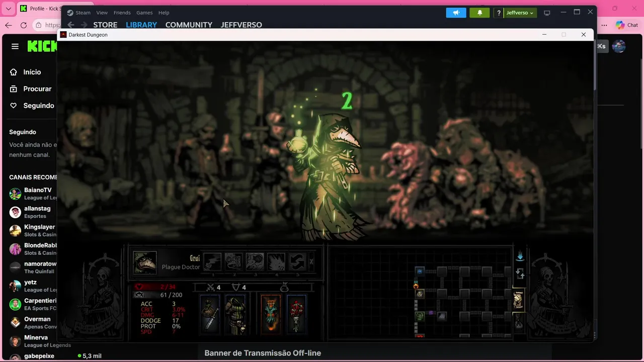Open the Friends menu in Steam
644x362 pixels.
point(122,13)
